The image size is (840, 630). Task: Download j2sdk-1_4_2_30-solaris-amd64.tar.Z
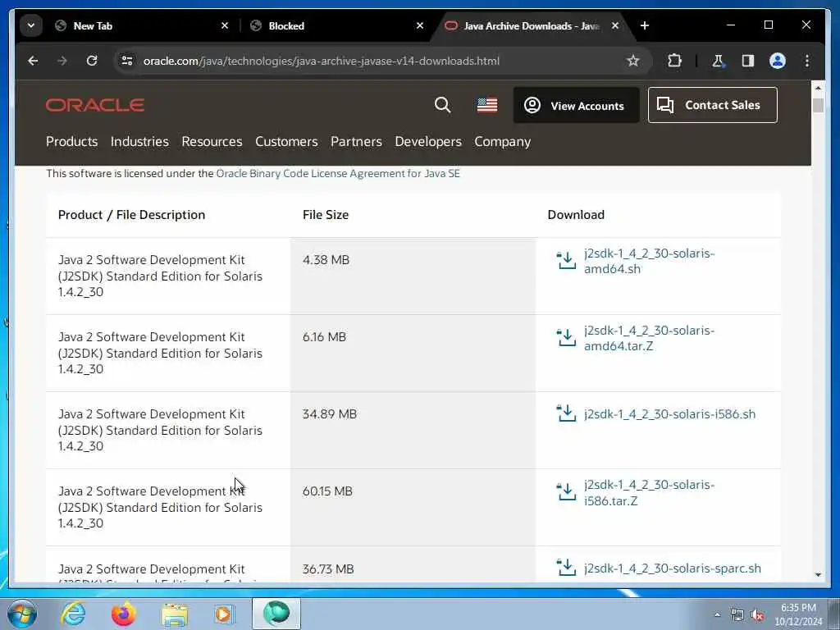[650, 338]
